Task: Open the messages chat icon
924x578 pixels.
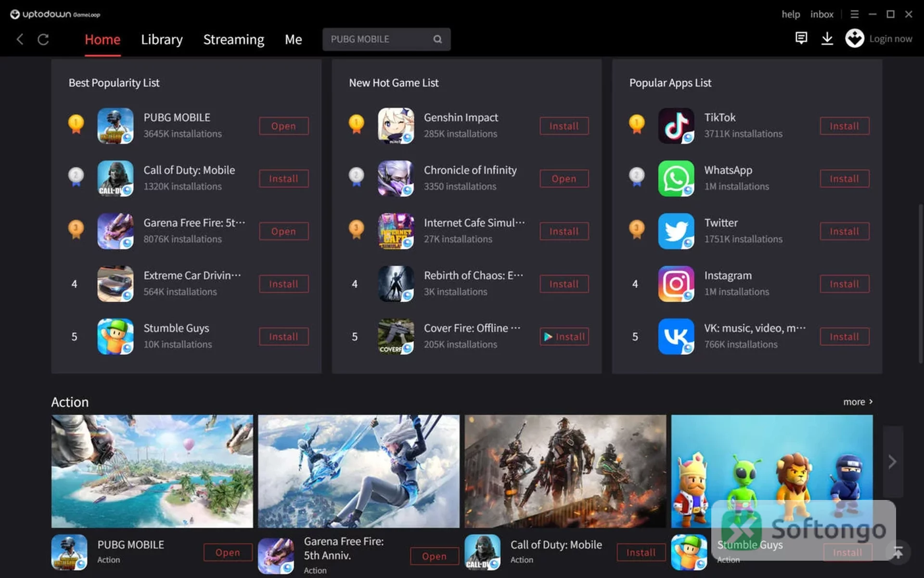Action: [801, 38]
